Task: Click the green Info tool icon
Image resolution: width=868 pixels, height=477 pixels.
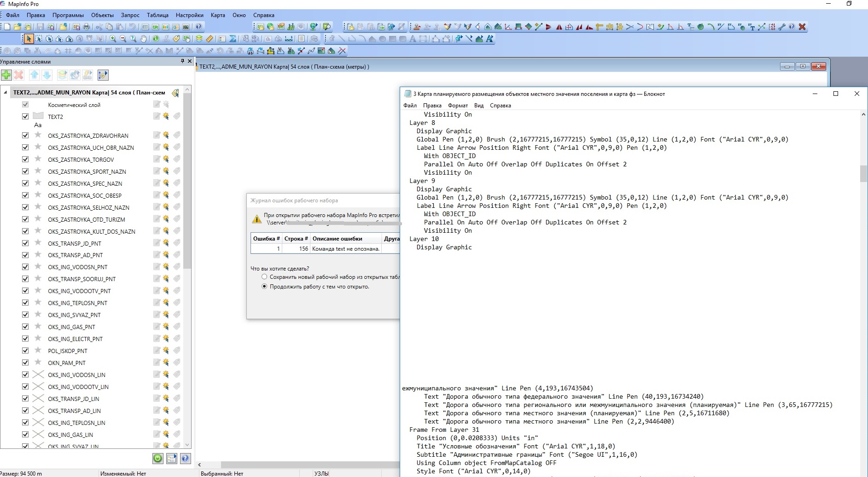Action: click(x=156, y=39)
